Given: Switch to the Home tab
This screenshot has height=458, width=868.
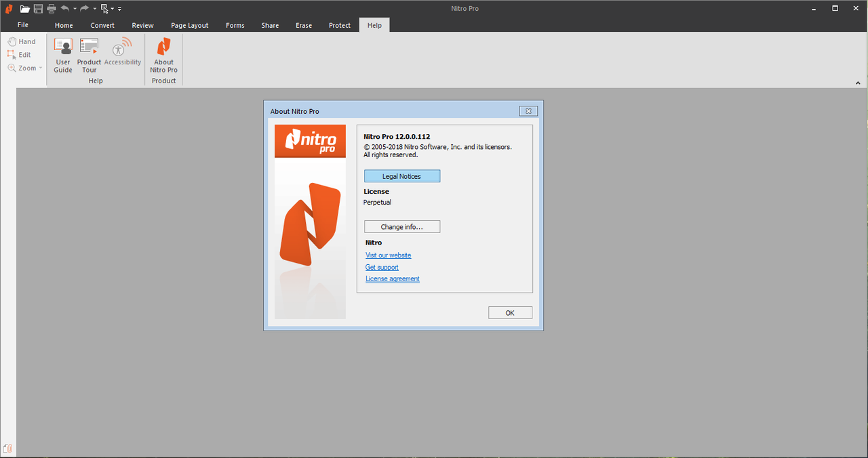Looking at the screenshot, I should coord(64,25).
